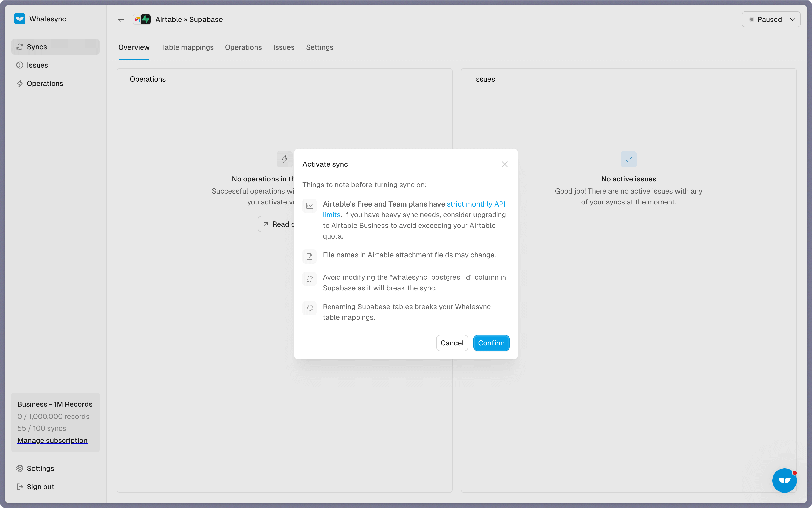Click the sign out arrow icon

20,486
